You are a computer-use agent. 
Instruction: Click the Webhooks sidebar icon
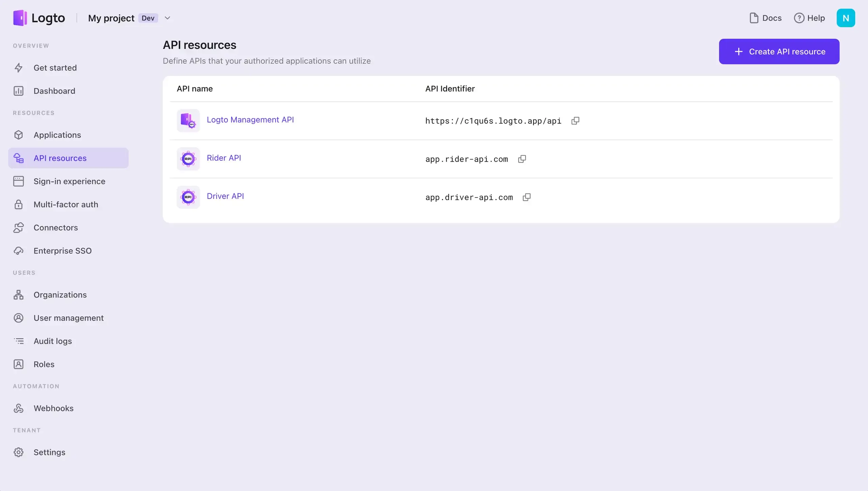point(19,408)
